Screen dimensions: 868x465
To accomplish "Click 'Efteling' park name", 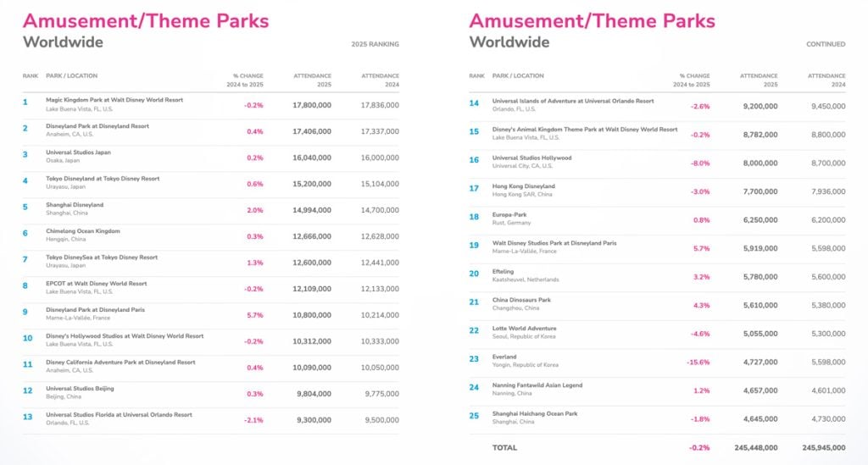I will [x=503, y=272].
